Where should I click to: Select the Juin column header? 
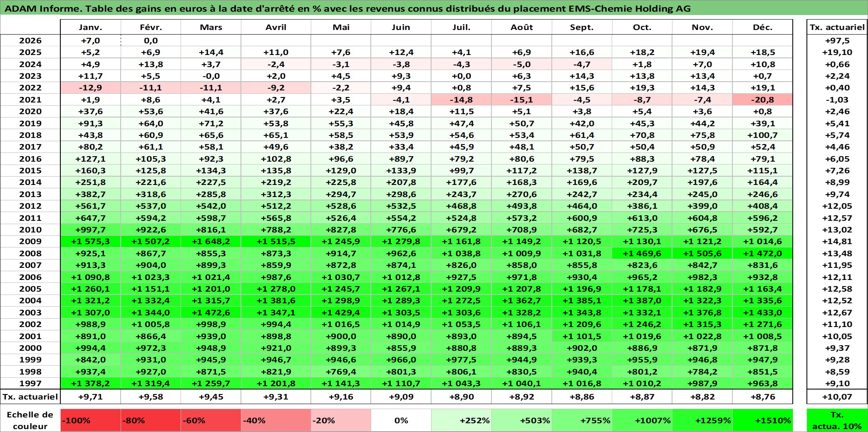[401, 27]
